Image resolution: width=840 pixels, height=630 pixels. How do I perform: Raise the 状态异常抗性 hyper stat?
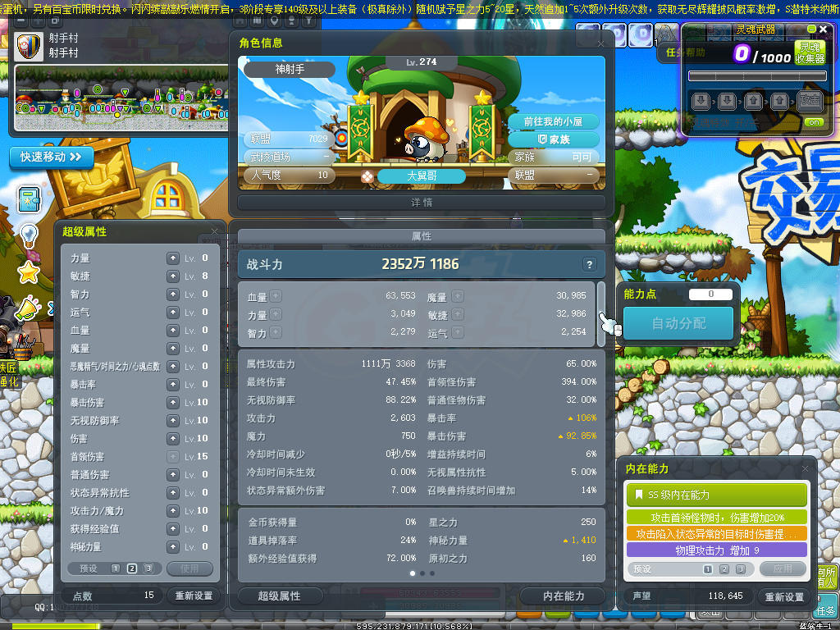pyautogui.click(x=172, y=493)
